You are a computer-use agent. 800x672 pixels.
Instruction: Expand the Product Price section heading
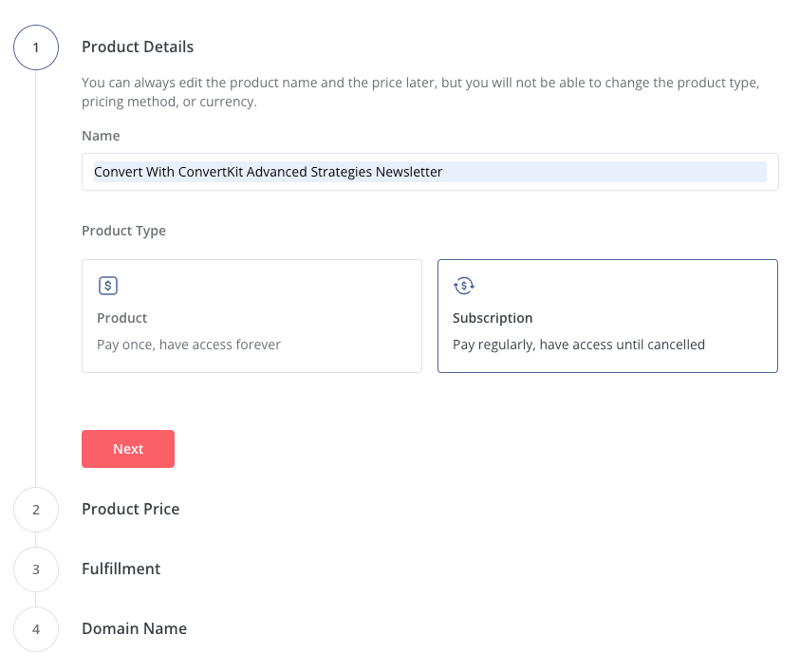[x=131, y=510]
